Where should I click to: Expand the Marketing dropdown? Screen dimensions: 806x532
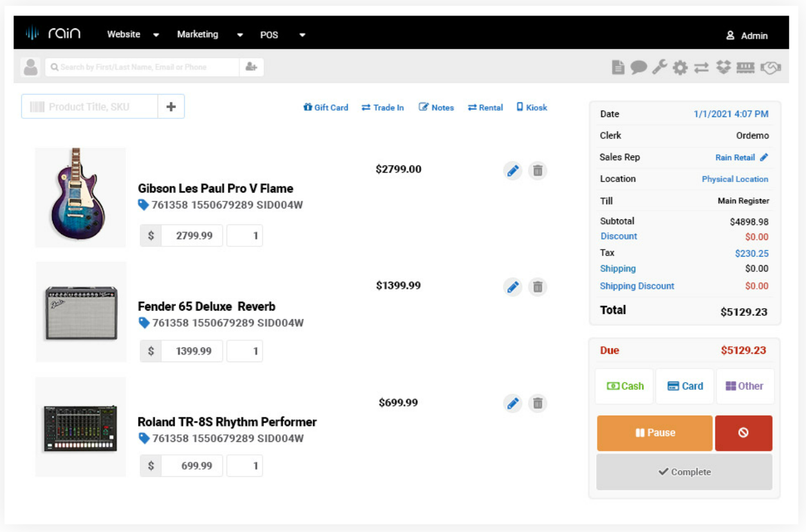coord(198,34)
